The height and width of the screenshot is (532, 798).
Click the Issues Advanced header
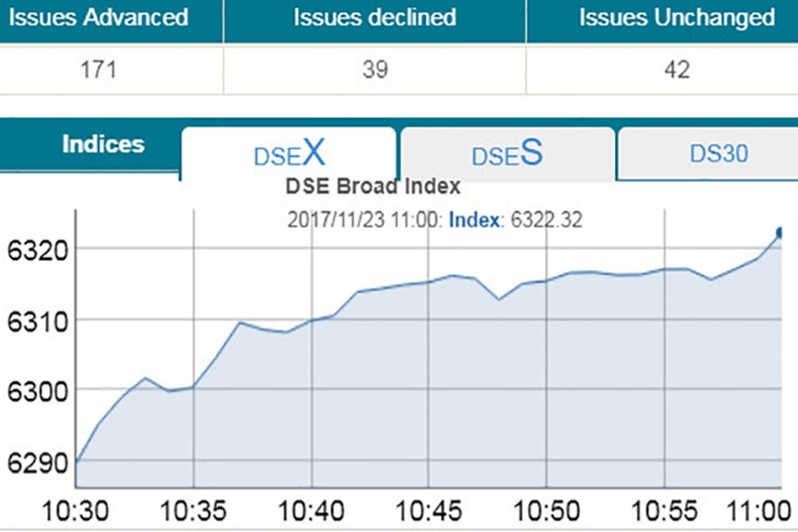click(98, 17)
